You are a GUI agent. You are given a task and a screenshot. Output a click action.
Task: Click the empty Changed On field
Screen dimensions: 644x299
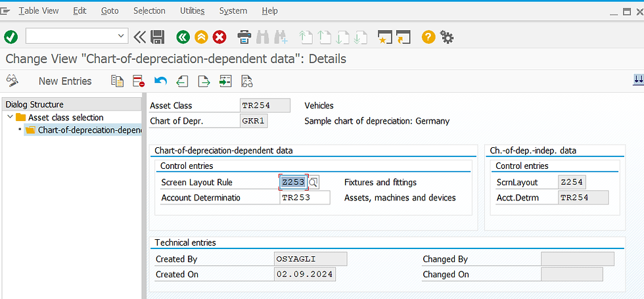(x=572, y=275)
